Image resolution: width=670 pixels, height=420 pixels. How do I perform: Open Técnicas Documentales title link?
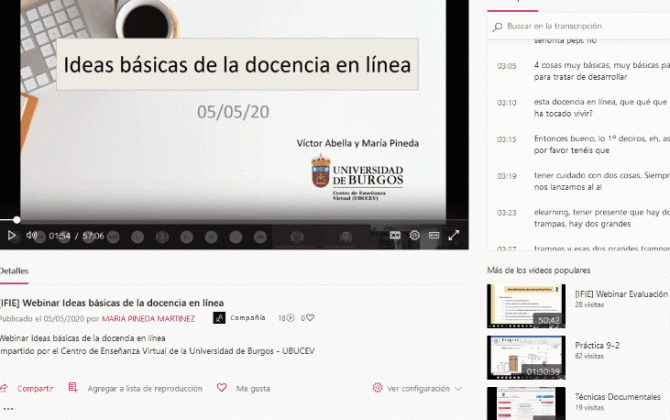tap(617, 397)
